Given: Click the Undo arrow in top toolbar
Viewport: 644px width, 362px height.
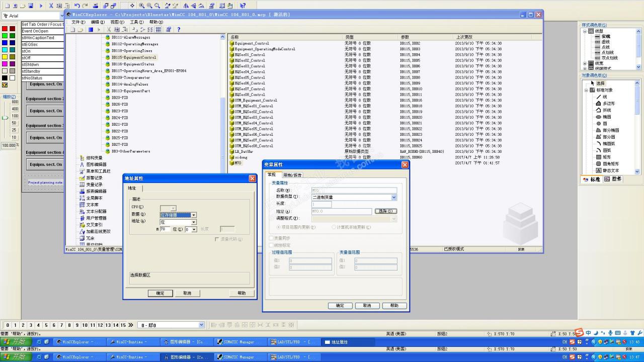Looking at the screenshot, I should pos(77,6).
